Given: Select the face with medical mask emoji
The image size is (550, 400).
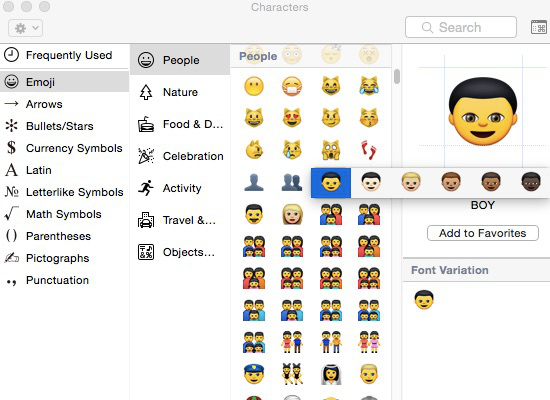Looking at the screenshot, I should 292,86.
